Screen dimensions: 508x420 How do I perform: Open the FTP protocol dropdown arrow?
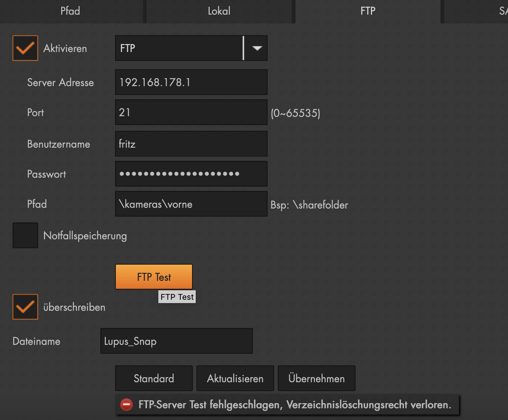tap(257, 48)
